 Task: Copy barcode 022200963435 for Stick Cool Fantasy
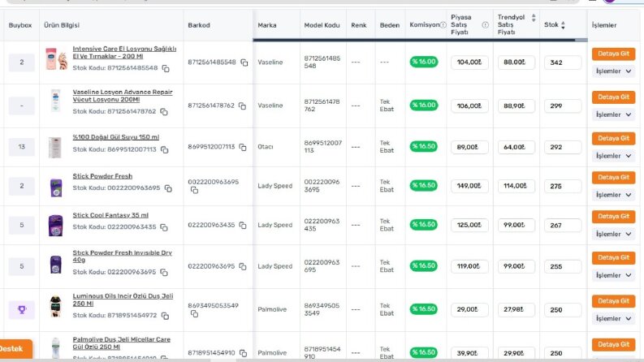tap(243, 226)
